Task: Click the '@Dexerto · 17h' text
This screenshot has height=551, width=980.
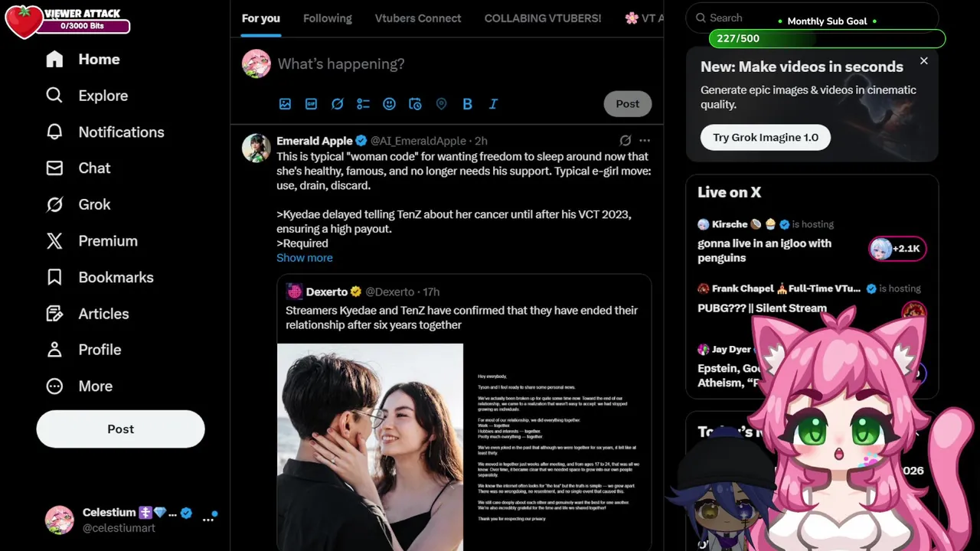Action: (x=402, y=292)
